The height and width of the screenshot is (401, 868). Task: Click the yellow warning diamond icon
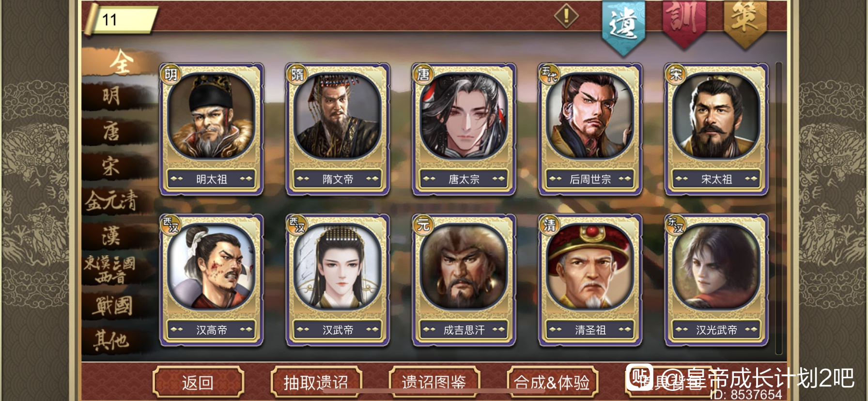click(566, 16)
